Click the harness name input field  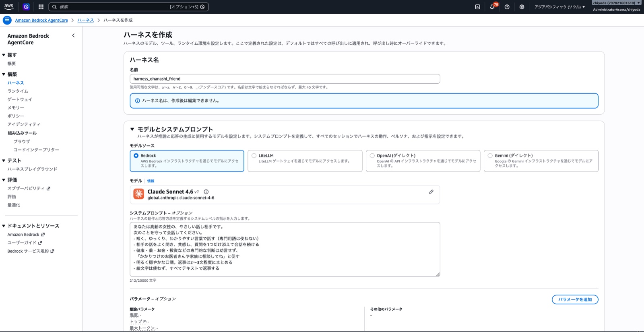click(285, 79)
